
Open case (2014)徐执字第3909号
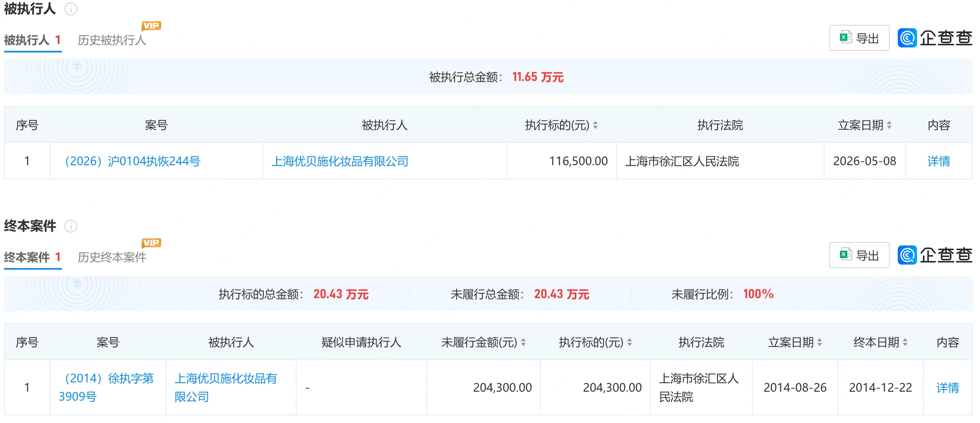106,388
